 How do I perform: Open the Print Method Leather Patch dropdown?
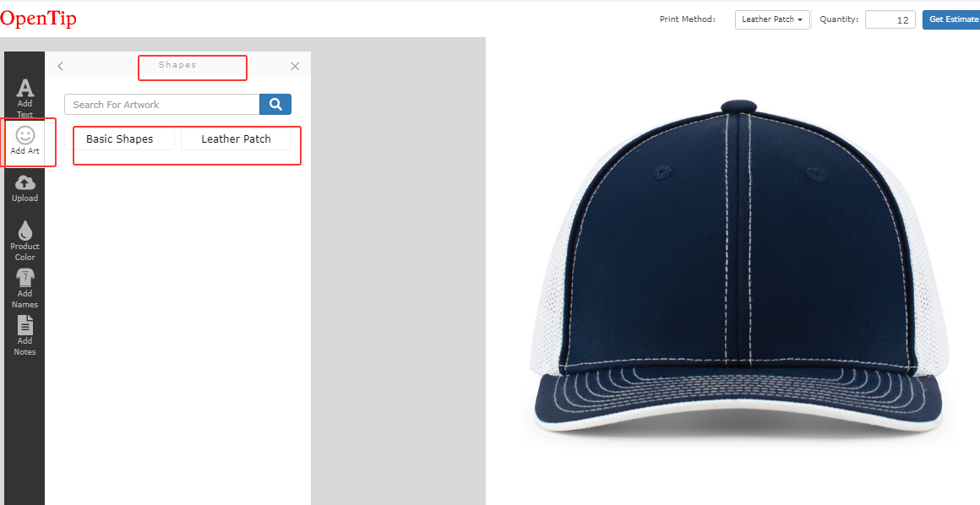pyautogui.click(x=772, y=19)
